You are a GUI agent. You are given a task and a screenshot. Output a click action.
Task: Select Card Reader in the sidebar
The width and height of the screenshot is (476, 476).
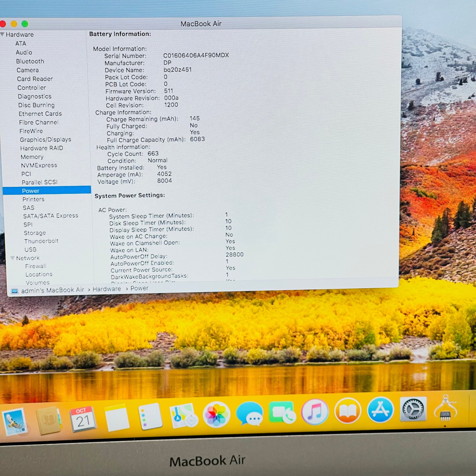coord(35,79)
